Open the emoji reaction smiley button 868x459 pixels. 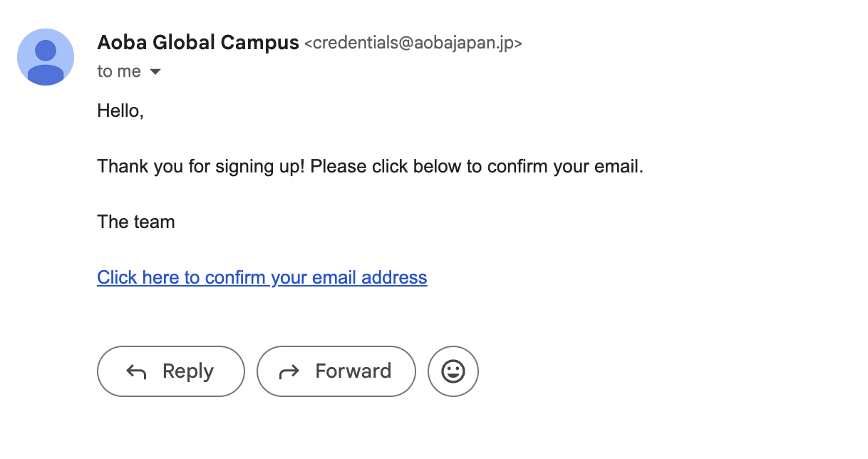pyautogui.click(x=453, y=371)
